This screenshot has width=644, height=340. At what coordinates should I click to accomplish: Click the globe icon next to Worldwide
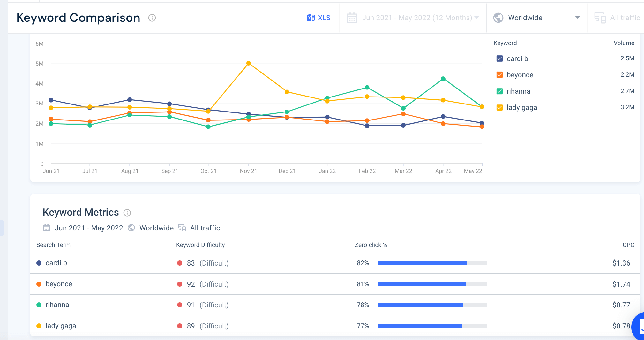[x=498, y=18]
